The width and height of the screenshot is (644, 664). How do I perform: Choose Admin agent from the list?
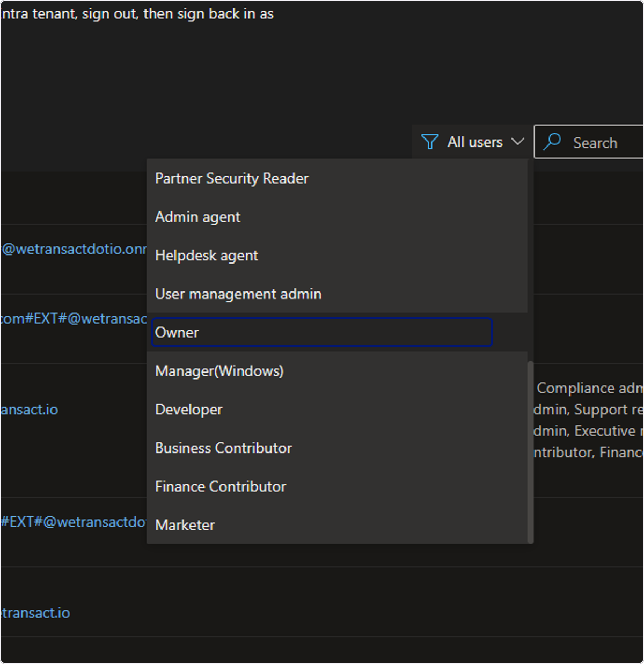337,217
